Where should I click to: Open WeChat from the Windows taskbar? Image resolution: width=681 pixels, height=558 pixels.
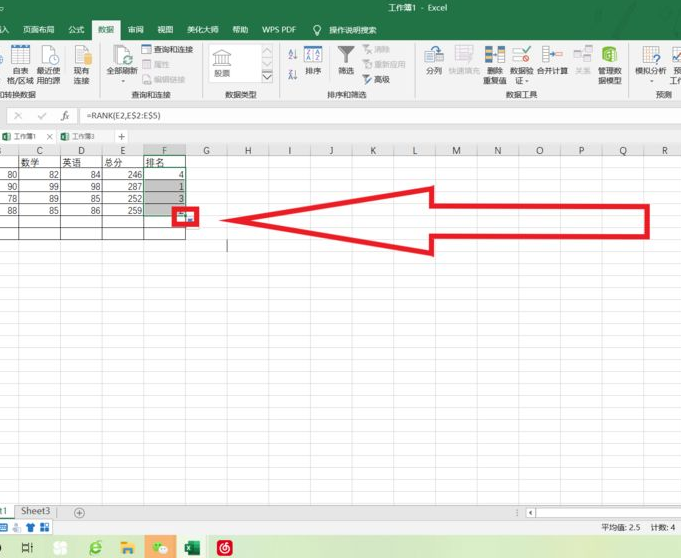pyautogui.click(x=160, y=547)
